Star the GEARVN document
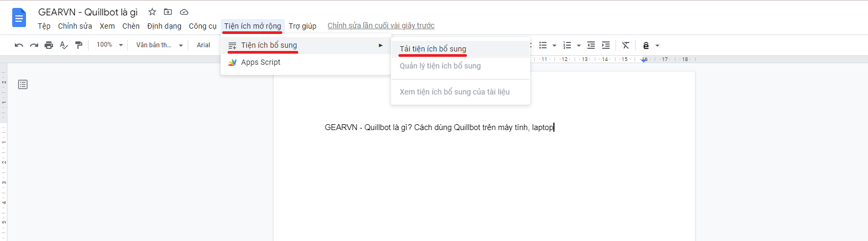This screenshot has width=868, height=241. click(x=152, y=12)
